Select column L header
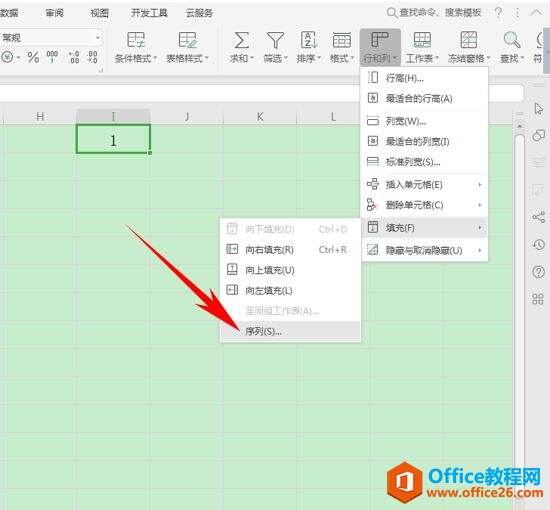Image resolution: width=550 pixels, height=510 pixels. point(333,116)
